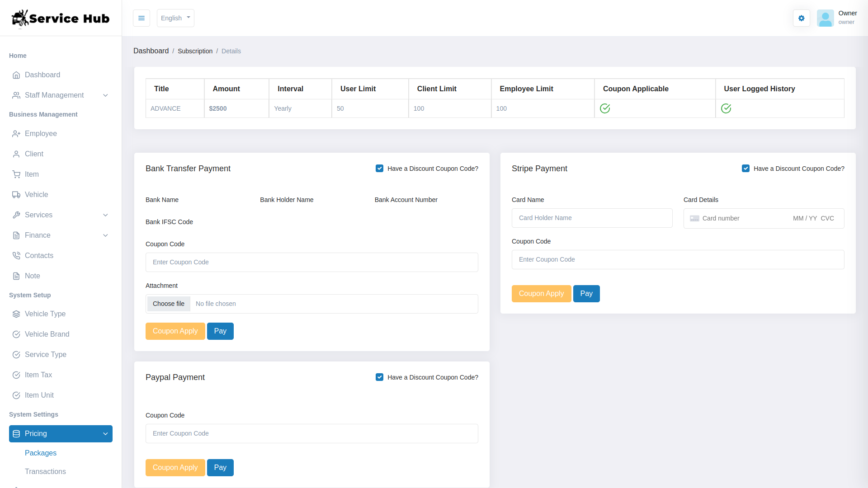This screenshot has width=868, height=488.
Task: Open the English language dropdown
Action: tap(175, 18)
